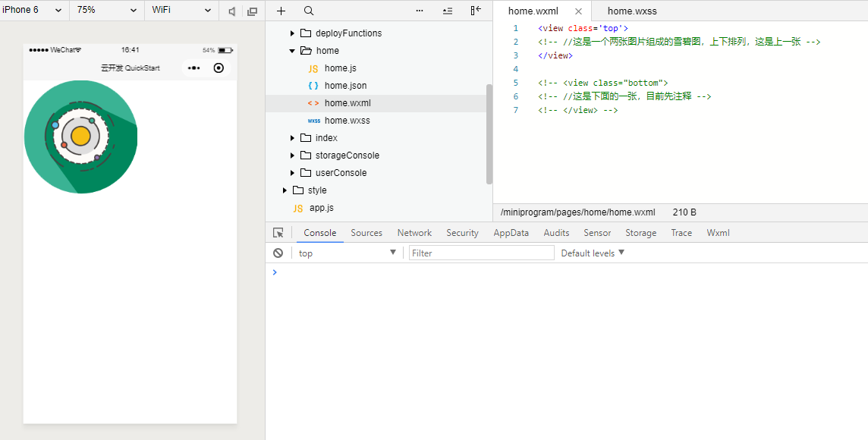
Task: Click the new file plus icon
Action: [x=281, y=11]
